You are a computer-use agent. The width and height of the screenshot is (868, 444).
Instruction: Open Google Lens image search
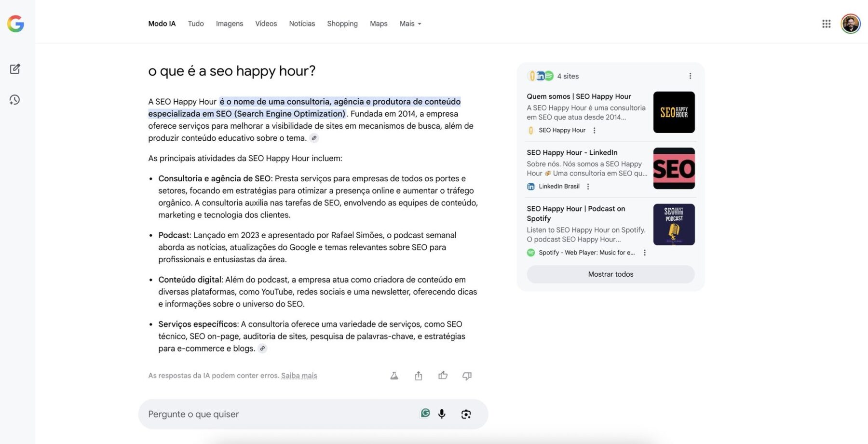point(466,414)
